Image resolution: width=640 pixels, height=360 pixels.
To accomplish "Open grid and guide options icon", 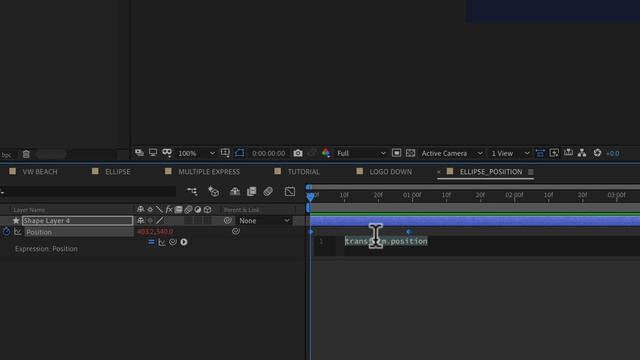I will [x=225, y=153].
